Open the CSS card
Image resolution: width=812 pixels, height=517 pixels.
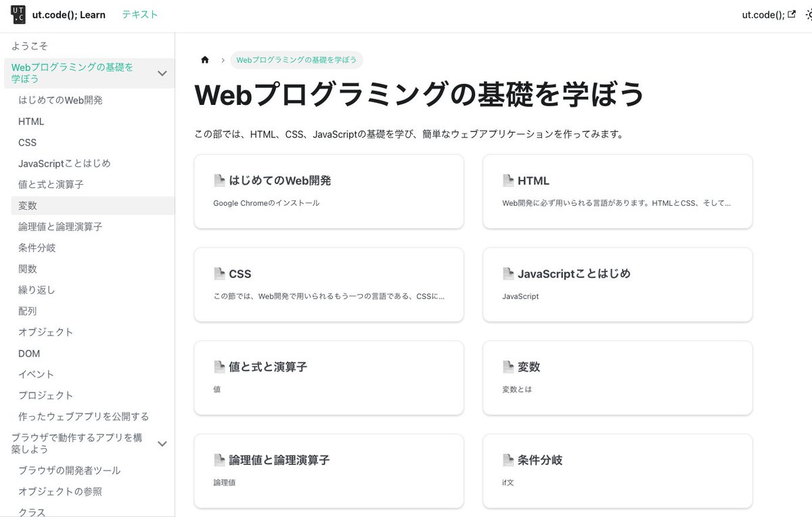(329, 285)
